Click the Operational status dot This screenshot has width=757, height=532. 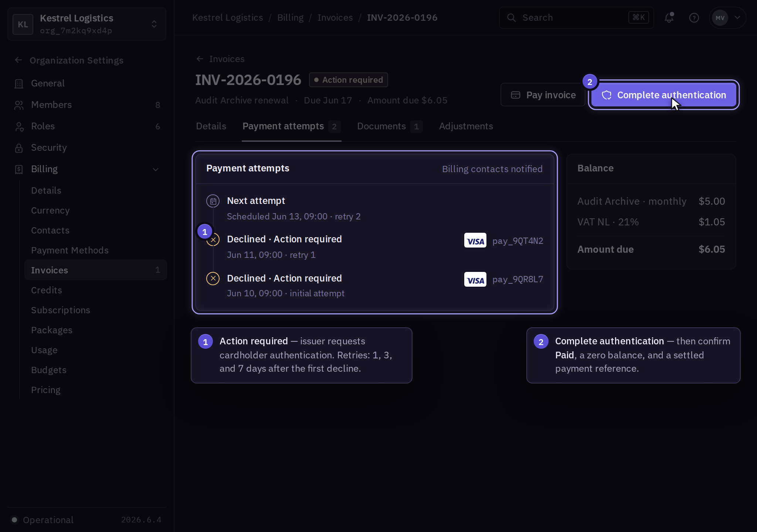14,520
